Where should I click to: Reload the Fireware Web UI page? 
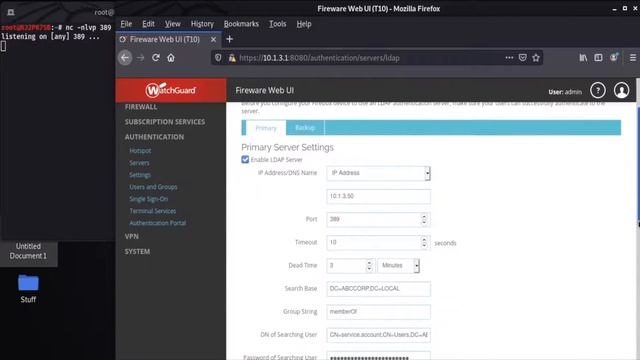(x=156, y=58)
